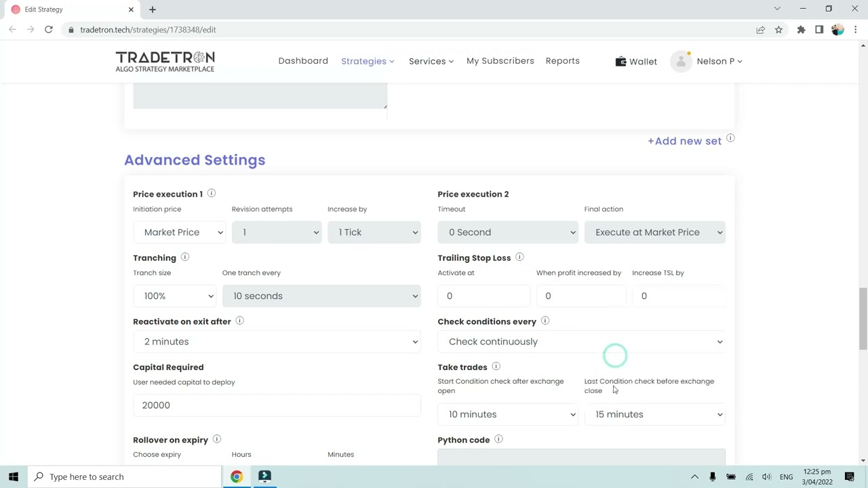Image resolution: width=868 pixels, height=488 pixels.
Task: Click the Tradetron logo
Action: 165,61
